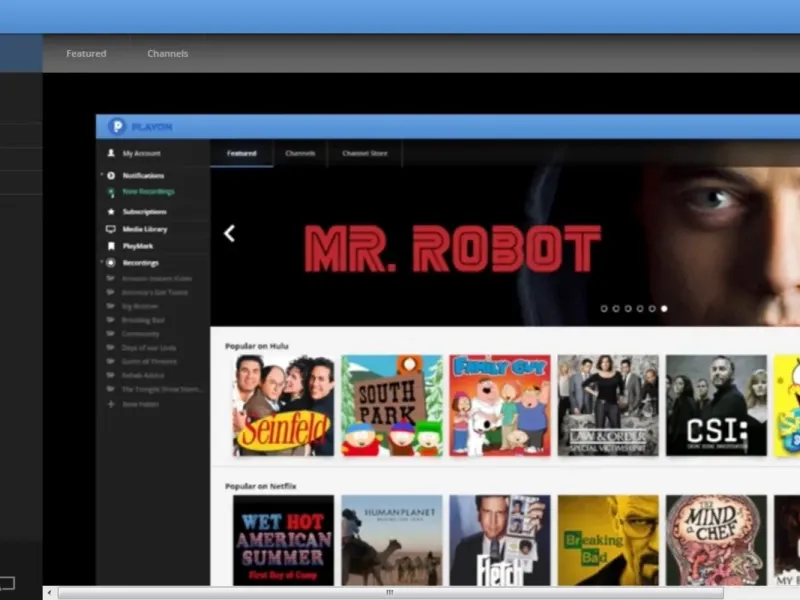Open the Human Planet thumbnail

392,540
